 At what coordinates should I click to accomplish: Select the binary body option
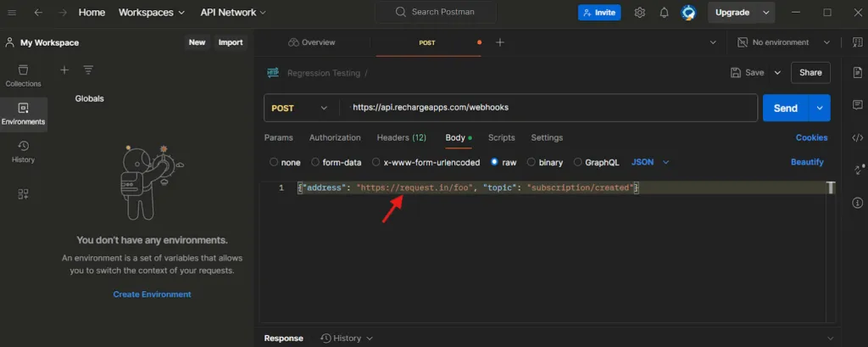(531, 162)
